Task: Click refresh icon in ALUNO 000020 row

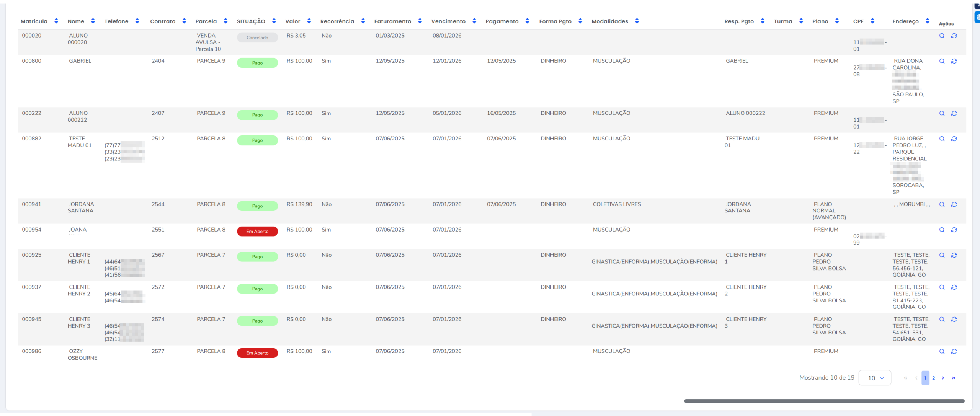Action: click(954, 36)
